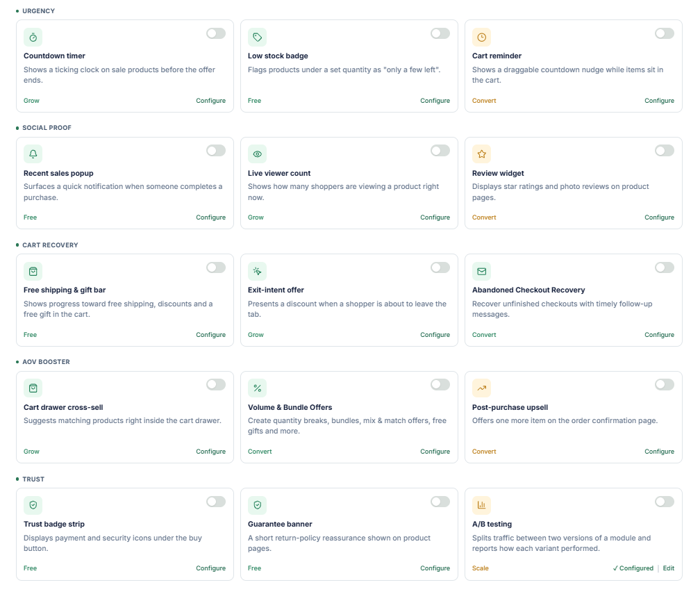Toggle the Review widget switch

665,151
